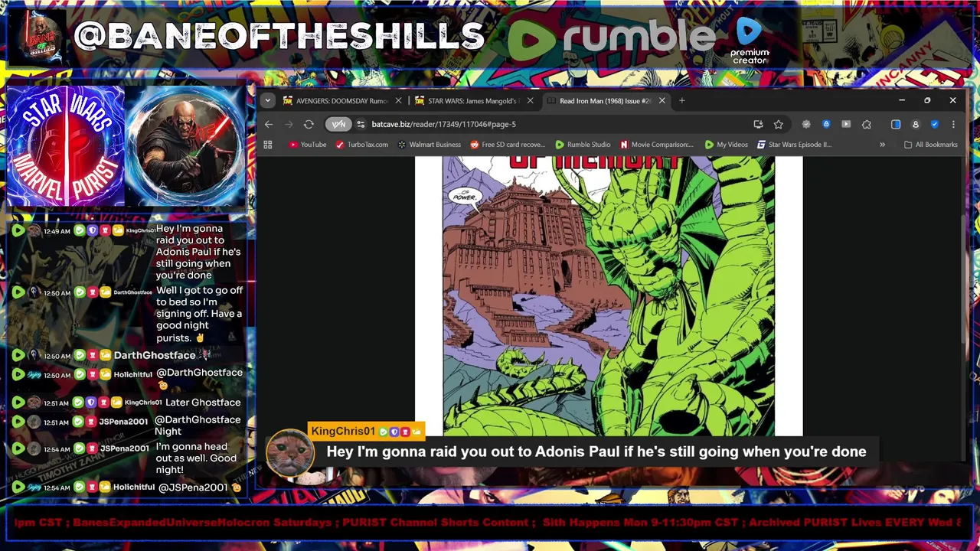Go back to previous page
The width and height of the screenshot is (980, 551).
(x=269, y=124)
